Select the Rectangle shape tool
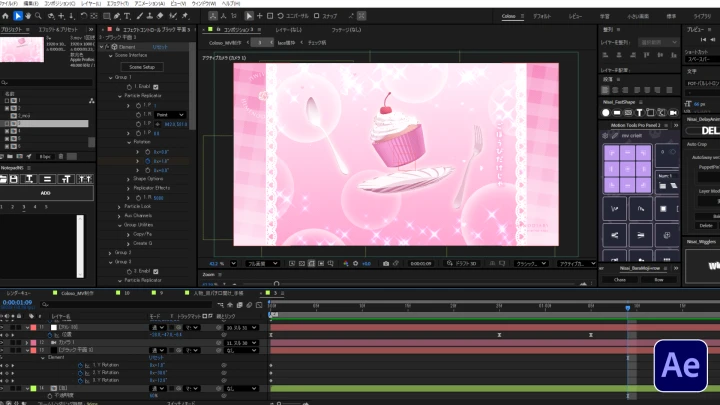The image size is (720, 405). click(x=107, y=16)
